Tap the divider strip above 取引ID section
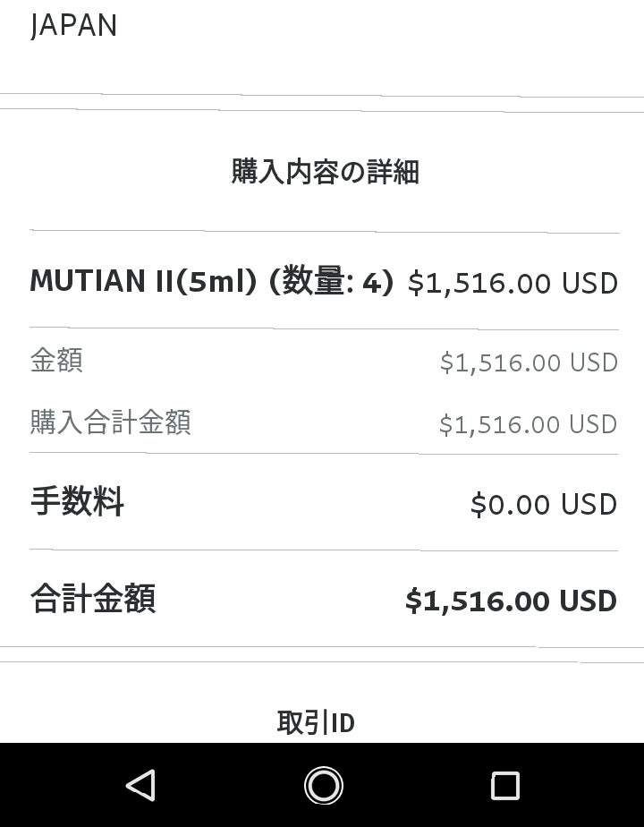Image resolution: width=644 pixels, height=827 pixels. (x=322, y=654)
